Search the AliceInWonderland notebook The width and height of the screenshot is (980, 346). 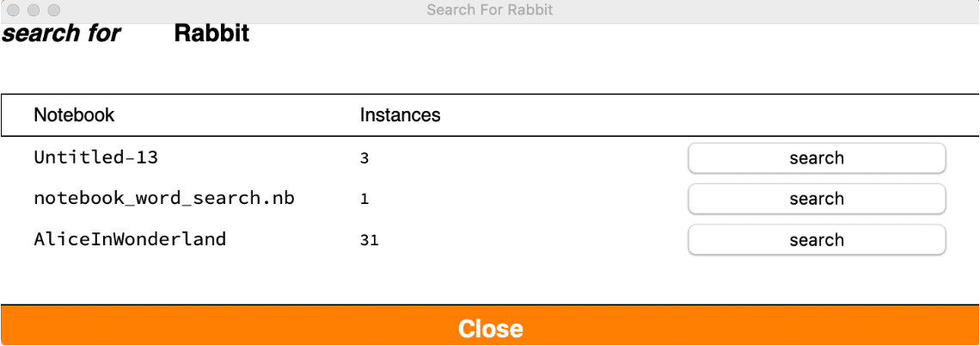(x=817, y=240)
